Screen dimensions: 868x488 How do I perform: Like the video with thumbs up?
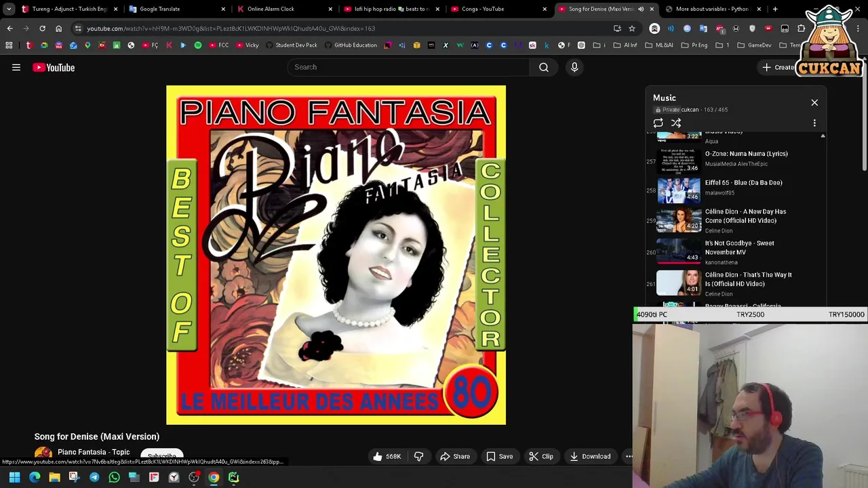(386, 456)
